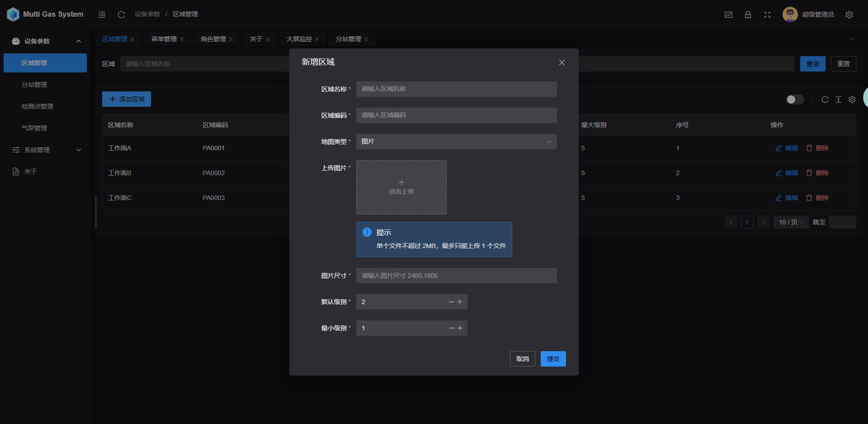Lock the screen with the padlock icon
Screen dimensions: 868x424
748,14
